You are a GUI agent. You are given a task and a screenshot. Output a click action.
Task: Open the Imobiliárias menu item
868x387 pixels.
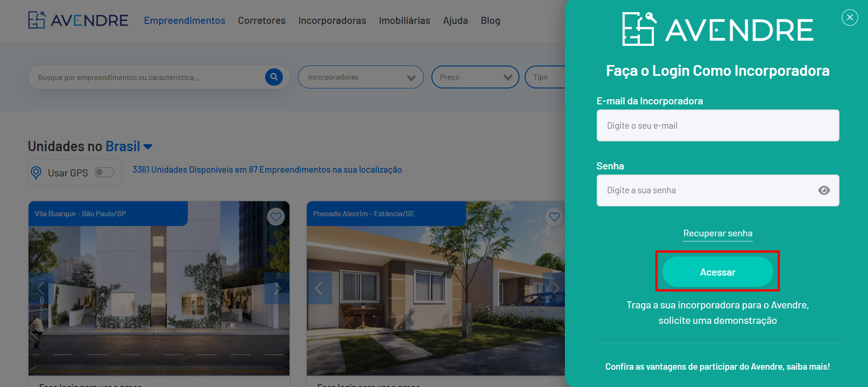[x=405, y=21]
